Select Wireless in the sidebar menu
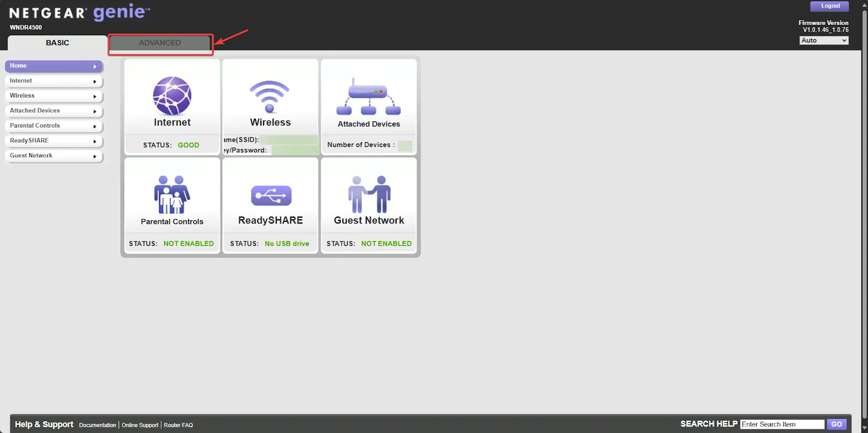Image resolution: width=868 pixels, height=433 pixels. click(x=54, y=96)
